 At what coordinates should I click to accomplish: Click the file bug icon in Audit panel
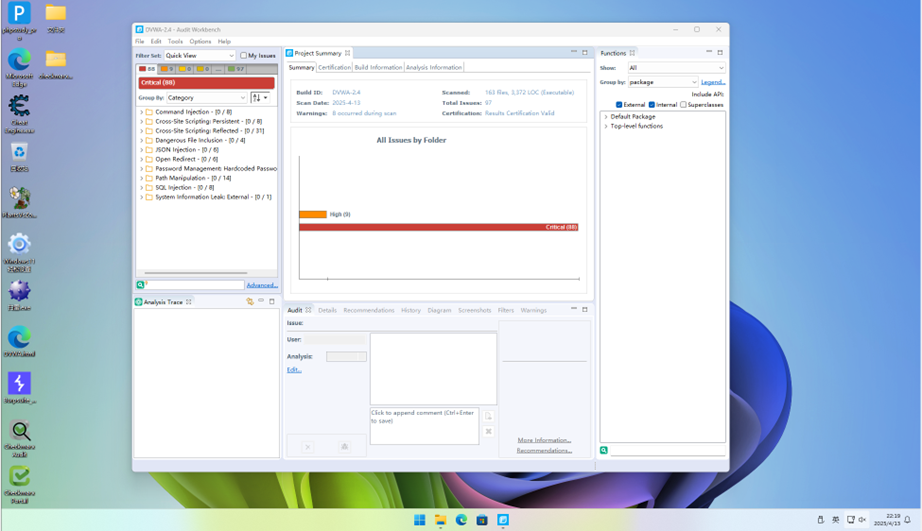(345, 447)
